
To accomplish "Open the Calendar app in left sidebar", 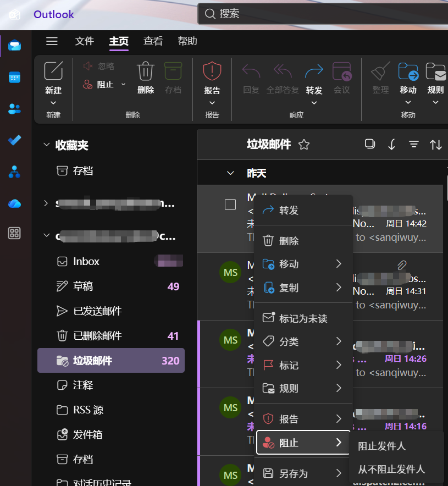I will click(15, 77).
